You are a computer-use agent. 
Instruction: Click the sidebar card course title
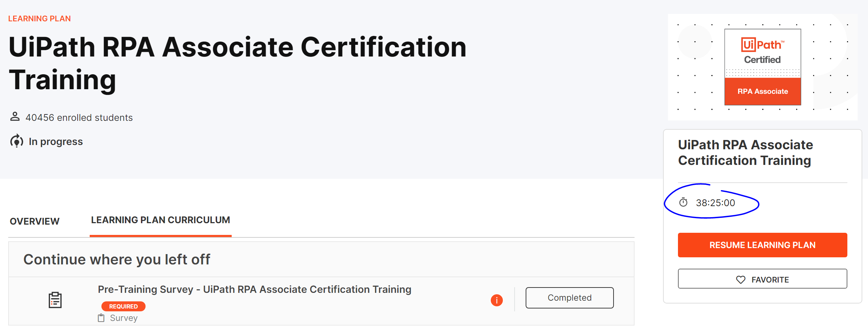[x=745, y=152]
